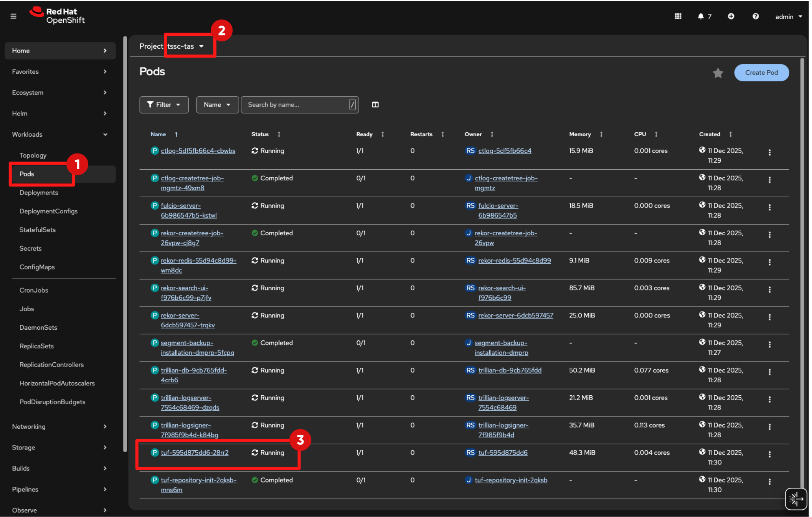Open the application launcher grid icon
The image size is (812, 517).
[678, 16]
